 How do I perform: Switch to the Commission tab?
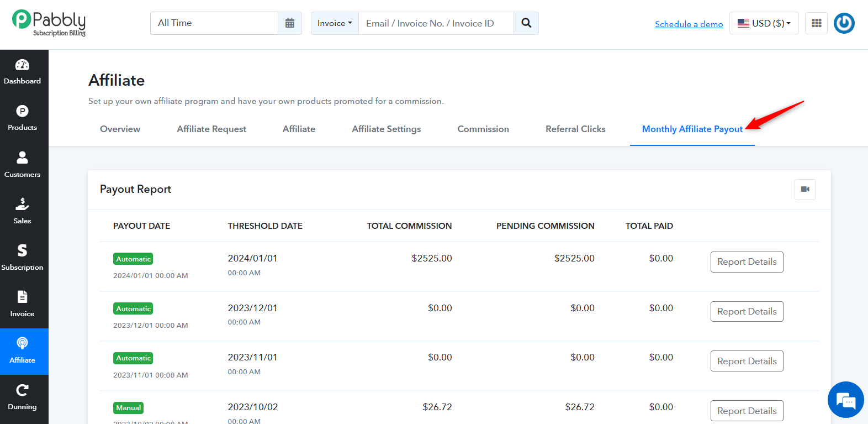coord(483,129)
